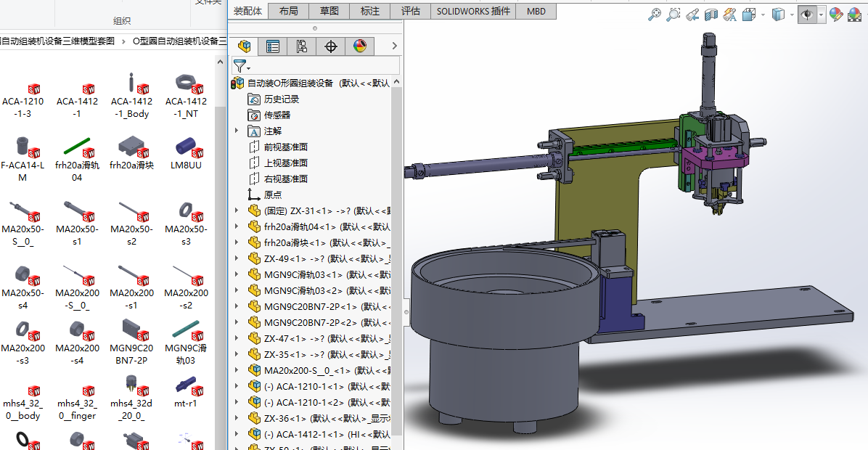Open the Apply Scene toolbar icon

854,14
